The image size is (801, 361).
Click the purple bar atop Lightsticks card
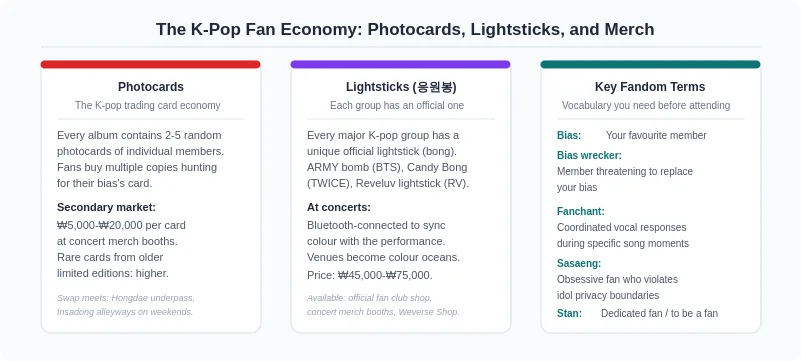tap(400, 64)
